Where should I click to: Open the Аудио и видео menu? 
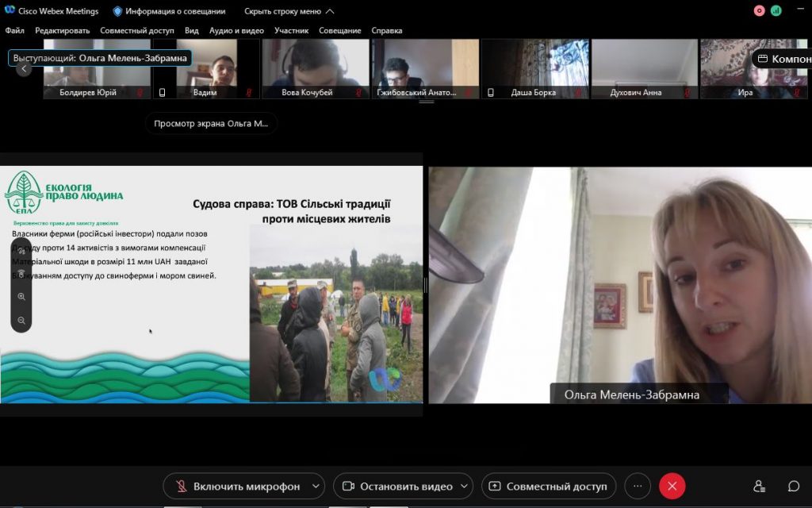[x=236, y=31]
